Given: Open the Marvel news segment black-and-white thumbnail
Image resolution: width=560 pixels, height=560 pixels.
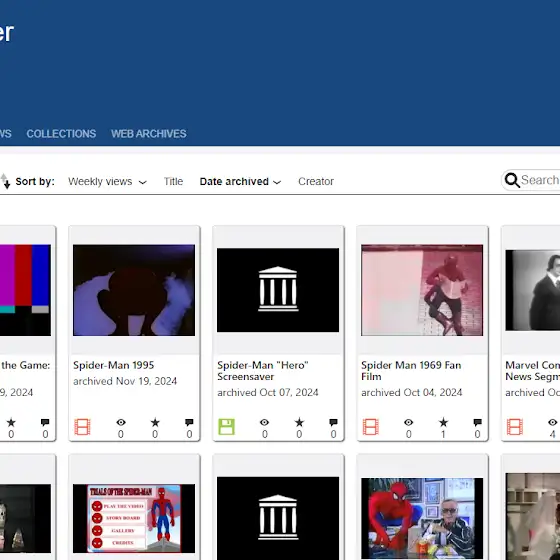Looking at the screenshot, I should coord(532,290).
